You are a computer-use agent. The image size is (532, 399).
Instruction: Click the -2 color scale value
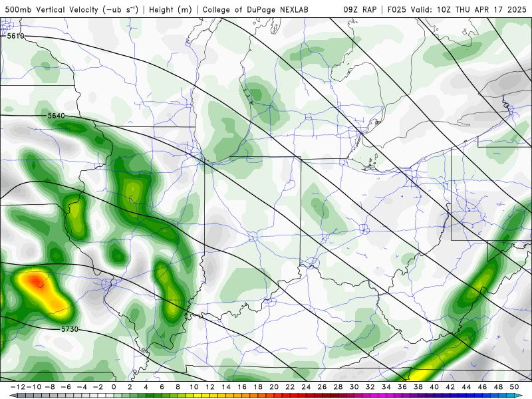coord(98,387)
